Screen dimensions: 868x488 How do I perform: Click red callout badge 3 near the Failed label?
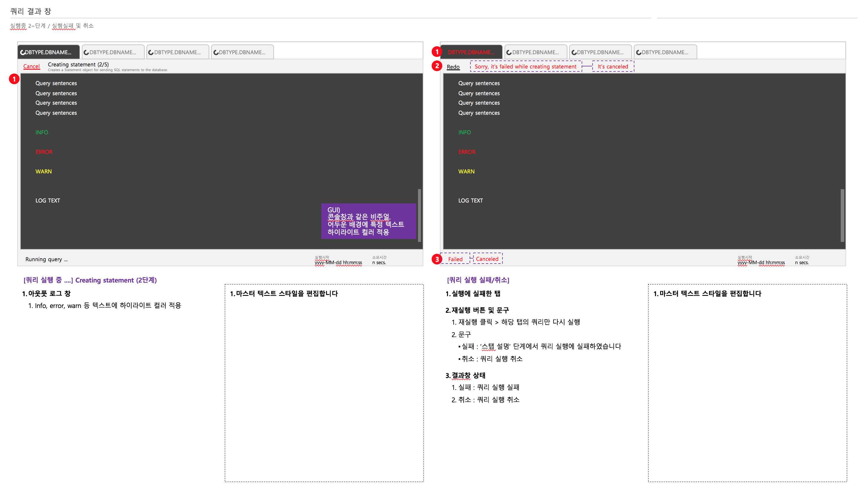(437, 259)
